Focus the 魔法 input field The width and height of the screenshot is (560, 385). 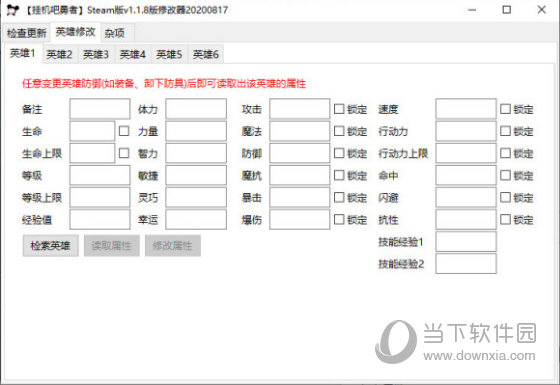pyautogui.click(x=300, y=131)
